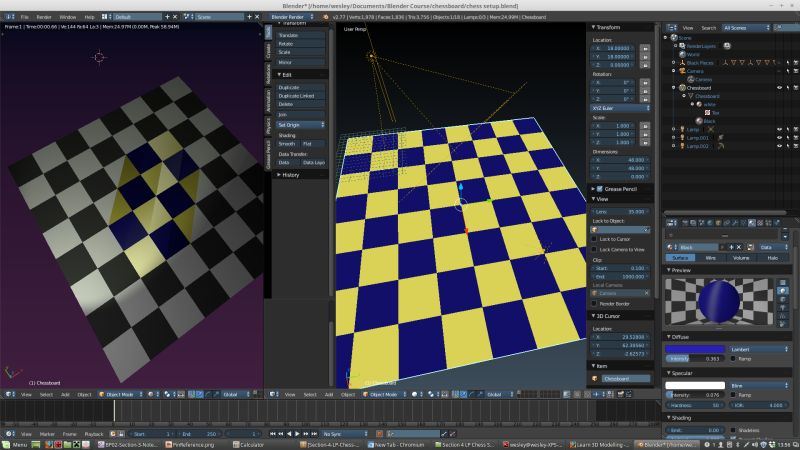Click the Translate button in tool shelf
Image resolution: width=800 pixels, height=450 pixels.
tap(300, 35)
